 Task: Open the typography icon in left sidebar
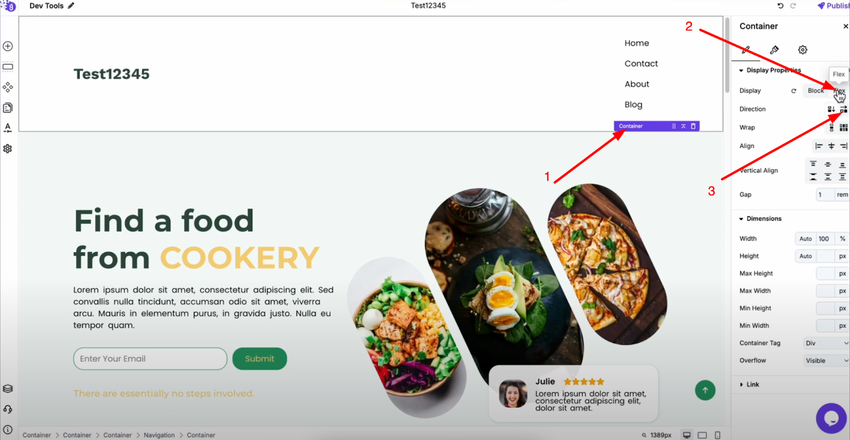point(8,128)
